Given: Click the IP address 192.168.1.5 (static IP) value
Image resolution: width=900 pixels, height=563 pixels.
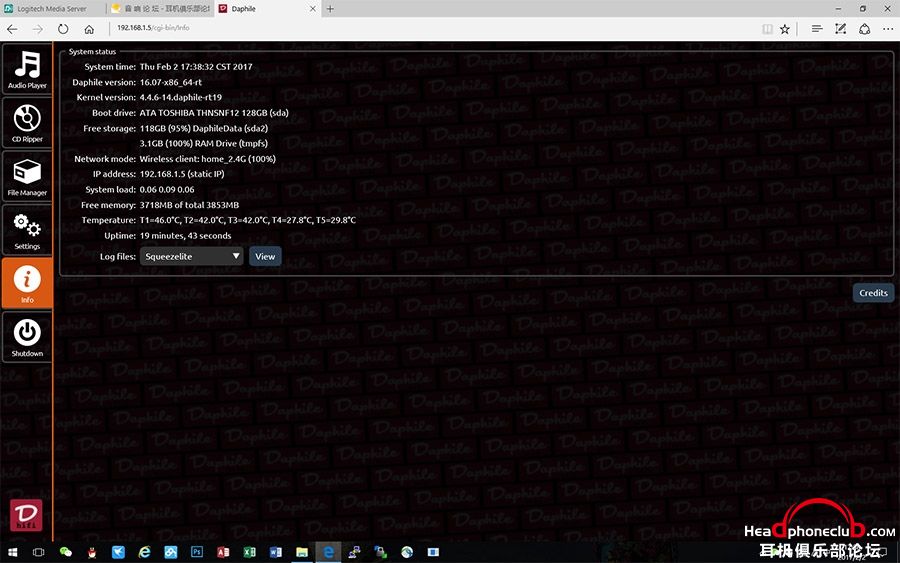Looking at the screenshot, I should point(182,174).
